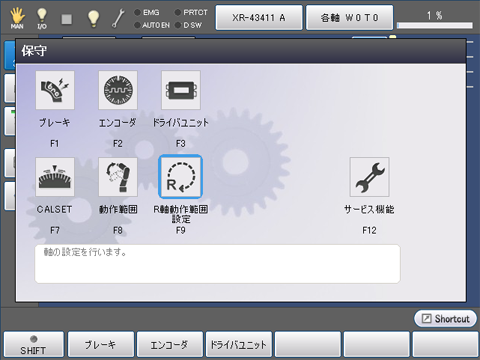This screenshot has height=360, width=480.
Task: Open the ドライバユニット F3 icon
Action: pos(181,90)
